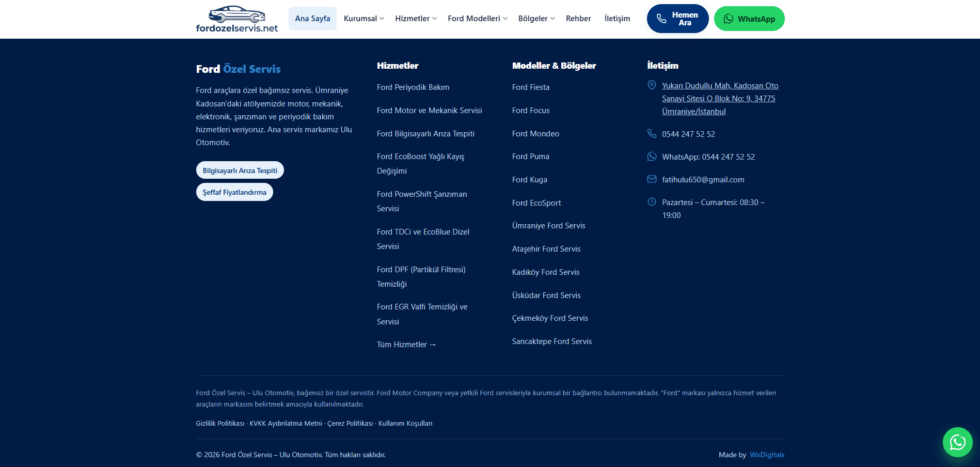Screen dimensions: 980x467
Task: Open the Rehber menu item
Action: pyautogui.click(x=578, y=19)
